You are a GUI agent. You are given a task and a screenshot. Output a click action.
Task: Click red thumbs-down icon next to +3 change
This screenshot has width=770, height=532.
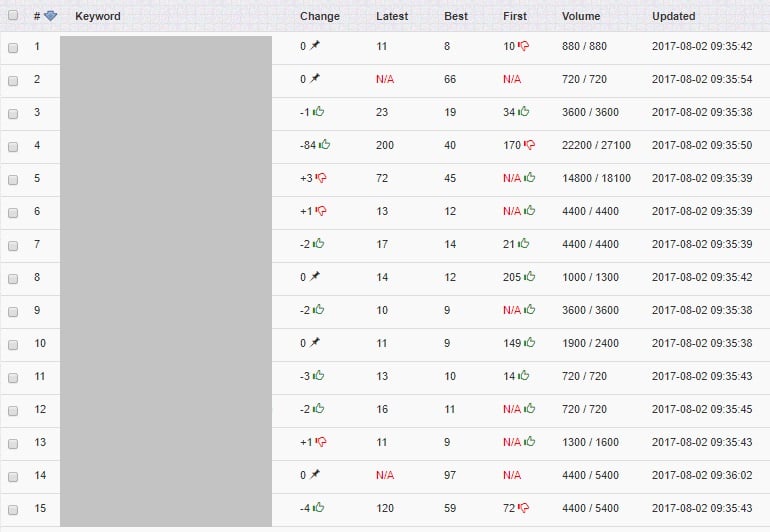(x=321, y=178)
